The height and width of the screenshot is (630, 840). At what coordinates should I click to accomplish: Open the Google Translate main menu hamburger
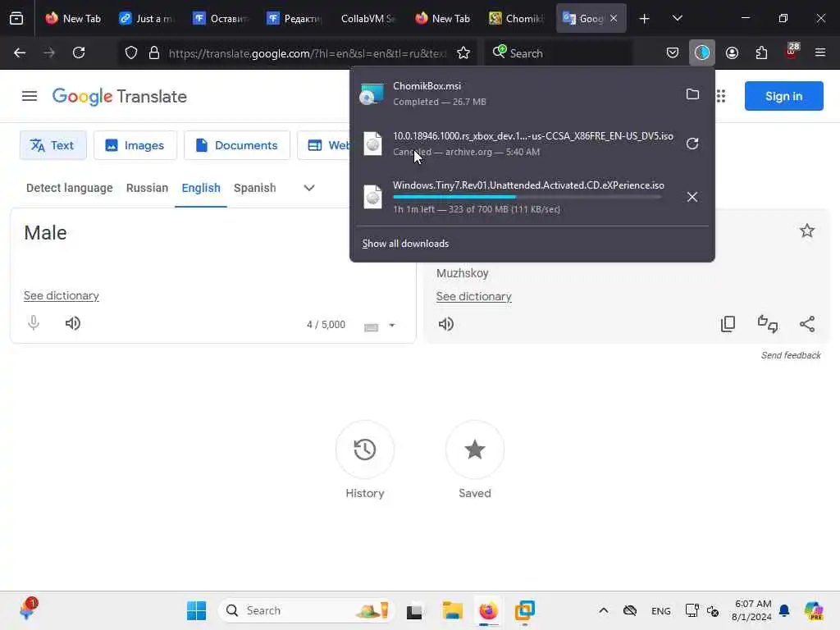tap(30, 97)
